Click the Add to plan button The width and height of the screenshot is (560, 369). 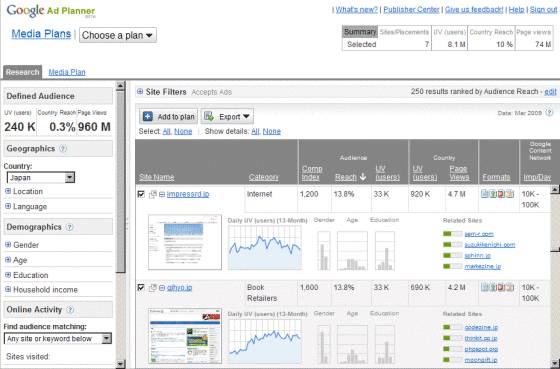coord(168,116)
